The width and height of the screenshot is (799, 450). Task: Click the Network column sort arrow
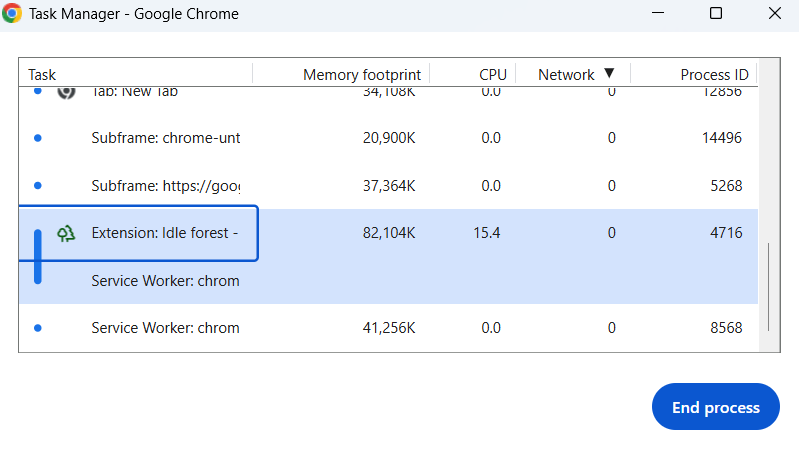(x=609, y=74)
